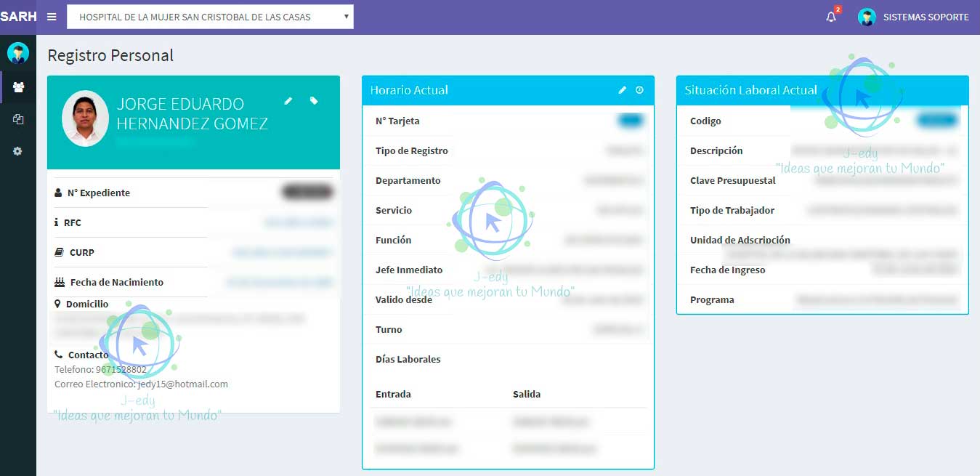
Task: Click the blue N° Tarjeta badge
Action: tap(631, 121)
